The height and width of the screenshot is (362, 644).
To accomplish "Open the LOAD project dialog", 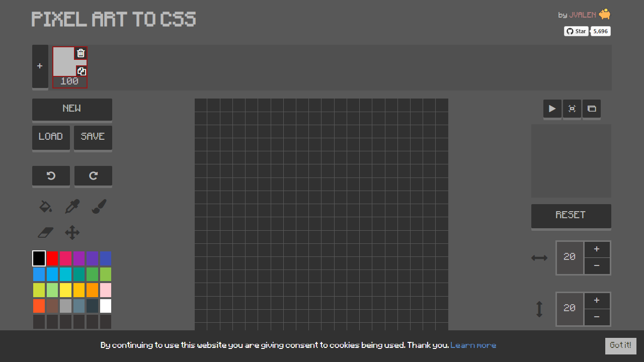I will [51, 137].
